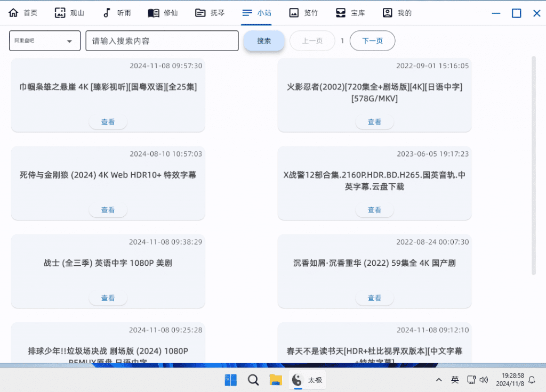This screenshot has height=392, width=546.
Task: Click 查看 under 战士 (全三季)
Action: pos(108,298)
